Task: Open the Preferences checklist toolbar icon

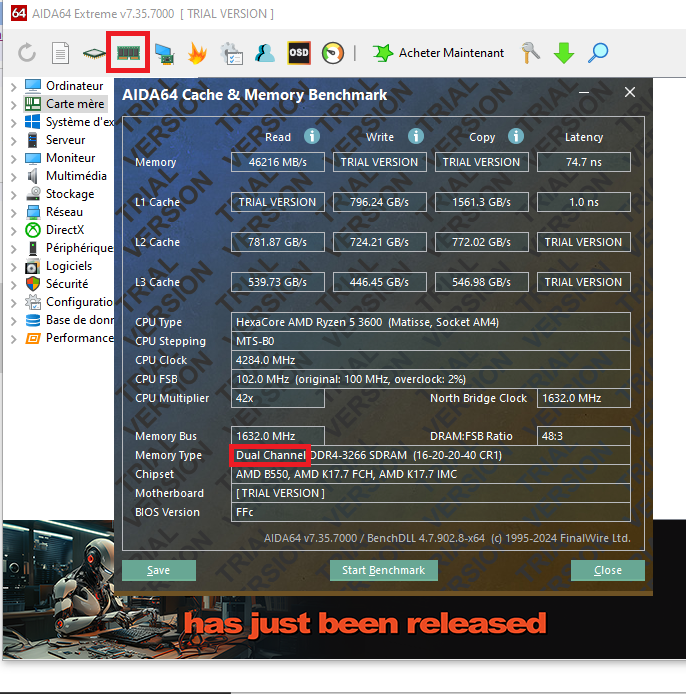Action: [232, 54]
